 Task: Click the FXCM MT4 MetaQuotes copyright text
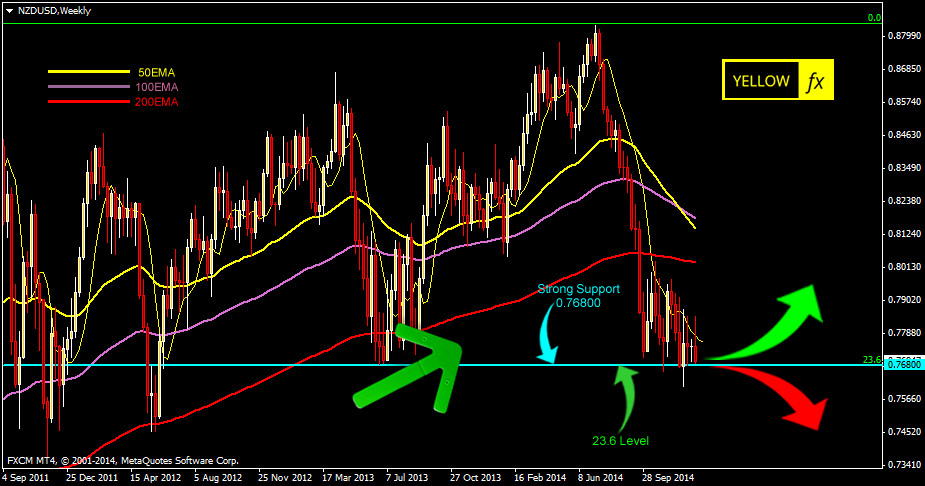(x=123, y=461)
